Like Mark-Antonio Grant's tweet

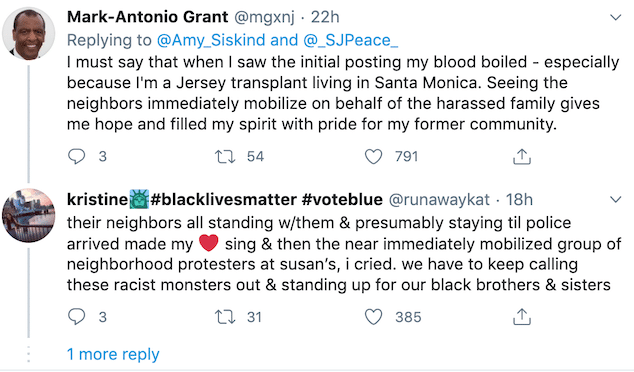point(373,156)
